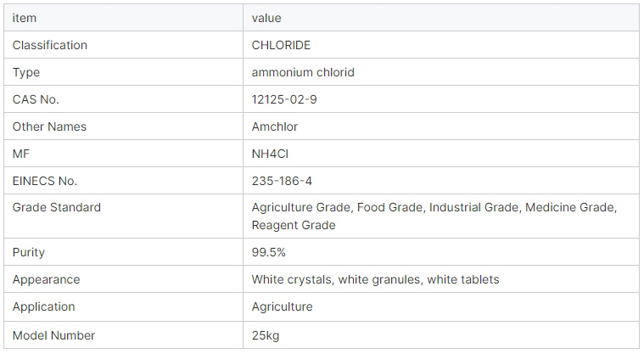
Task: Click the Other Names label
Action: (x=49, y=126)
